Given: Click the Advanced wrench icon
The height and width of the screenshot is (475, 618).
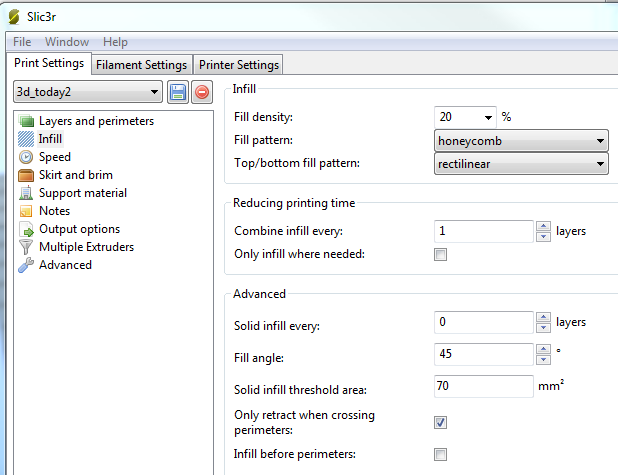Looking at the screenshot, I should coord(26,265).
